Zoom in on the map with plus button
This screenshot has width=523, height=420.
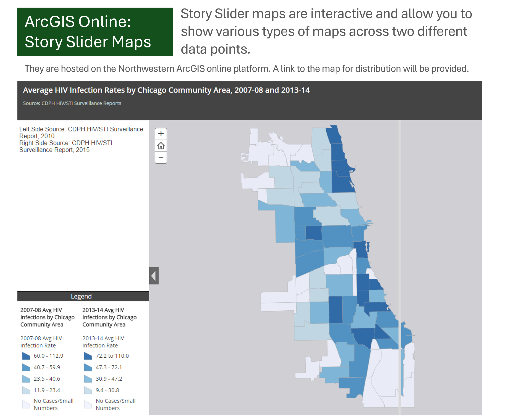(161, 134)
